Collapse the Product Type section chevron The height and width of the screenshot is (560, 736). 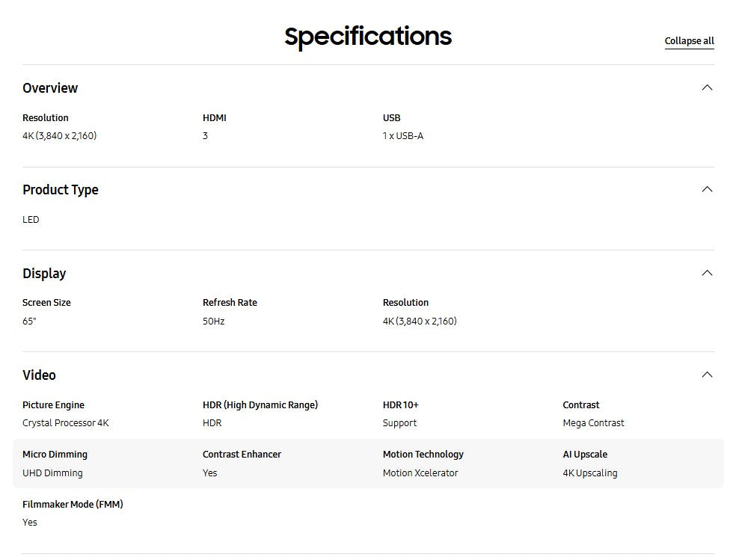point(707,189)
